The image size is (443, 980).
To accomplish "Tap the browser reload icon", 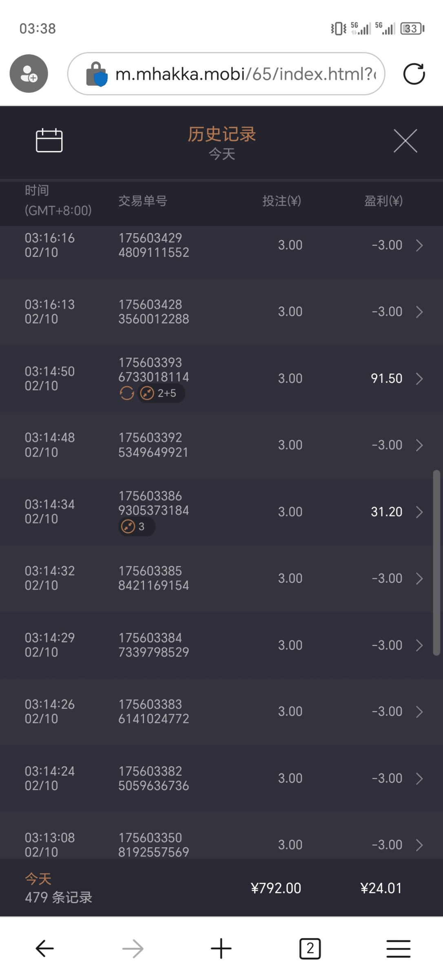I will (414, 74).
